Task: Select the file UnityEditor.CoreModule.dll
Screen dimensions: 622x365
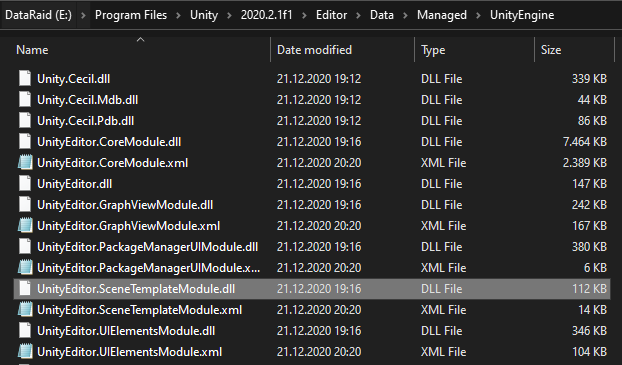Action: (x=109, y=142)
